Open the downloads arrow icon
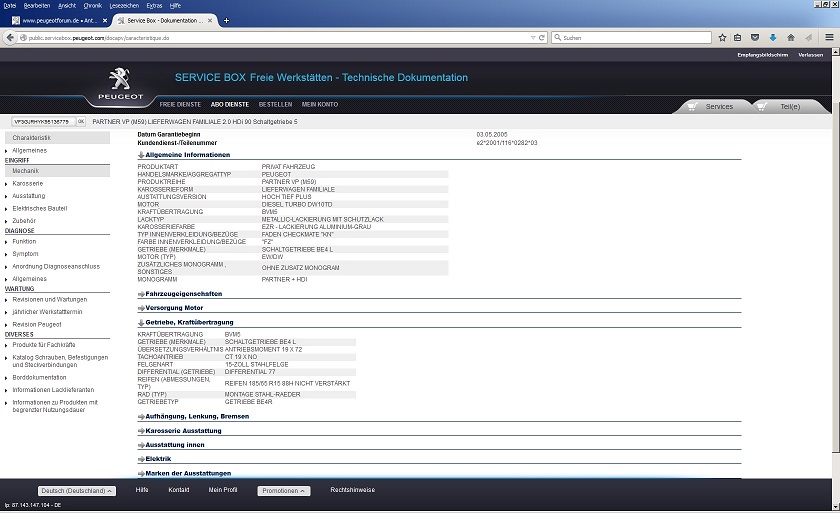Viewport: 840px width, 513px height. [x=773, y=38]
